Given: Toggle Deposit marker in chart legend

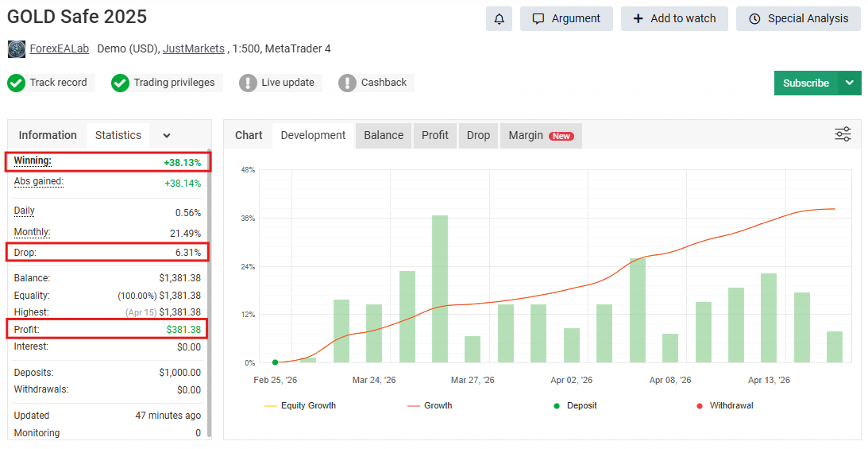Looking at the screenshot, I should [x=574, y=405].
